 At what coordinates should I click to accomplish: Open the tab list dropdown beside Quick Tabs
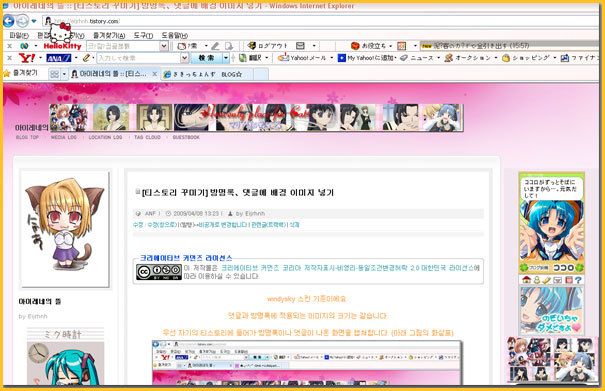[64, 74]
